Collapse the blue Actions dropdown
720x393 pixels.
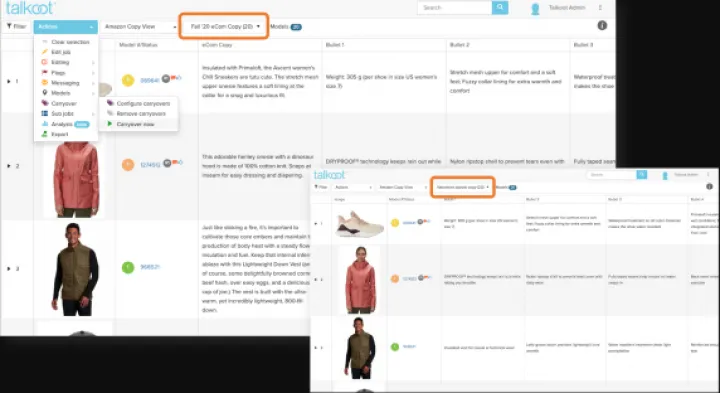[x=65, y=27]
